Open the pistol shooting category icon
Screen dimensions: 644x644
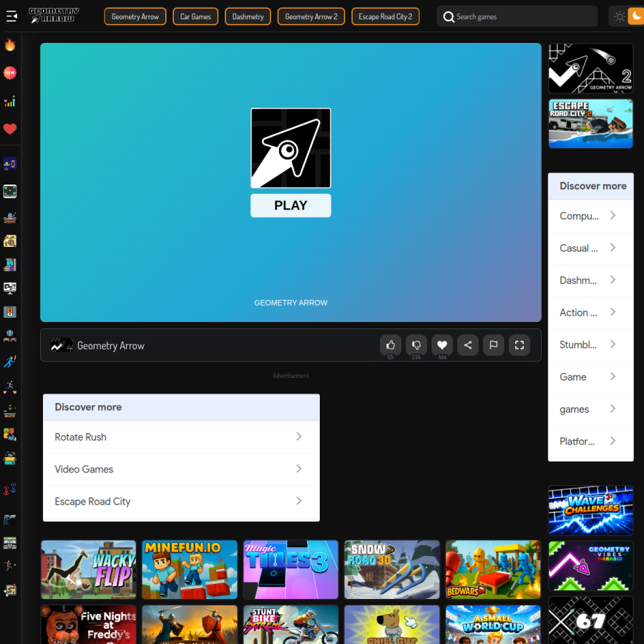click(10, 519)
